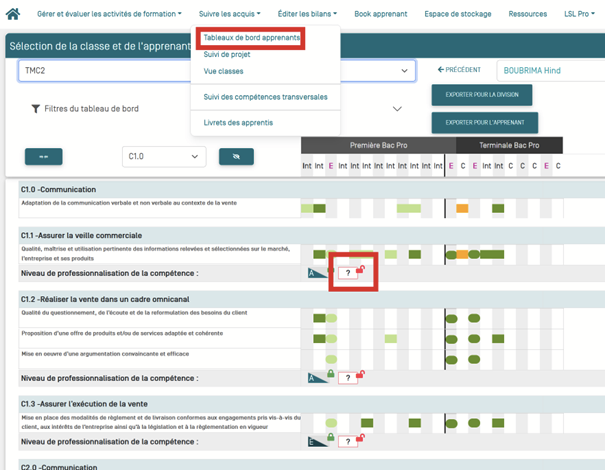Open the TMC2 class selector dropdown
This screenshot has height=470, width=605.
(216, 72)
